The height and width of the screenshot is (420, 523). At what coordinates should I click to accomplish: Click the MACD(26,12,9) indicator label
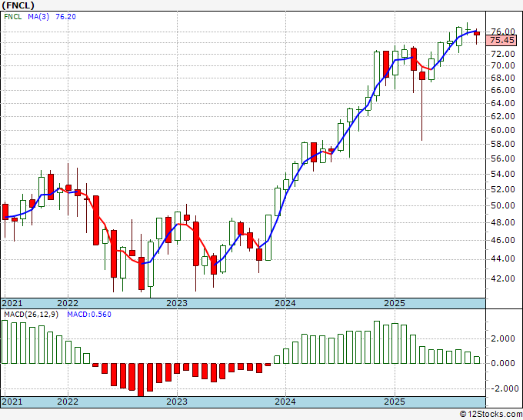(31, 315)
